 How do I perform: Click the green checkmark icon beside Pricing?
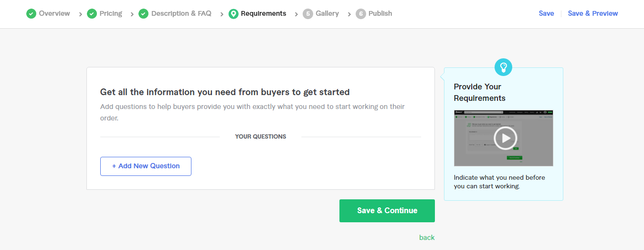[92, 14]
